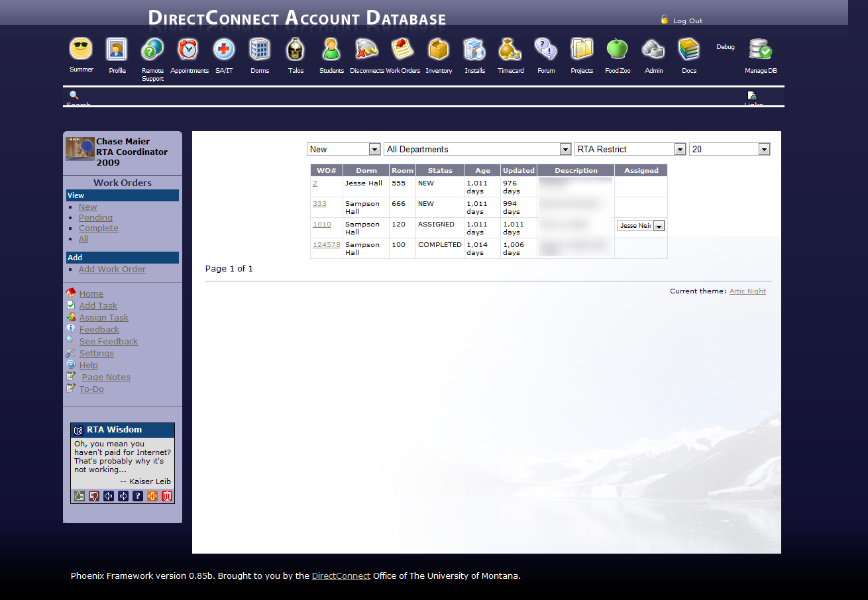Viewport: 868px width, 600px height.
Task: Click the Search magnifier icon
Action: pos(74,95)
